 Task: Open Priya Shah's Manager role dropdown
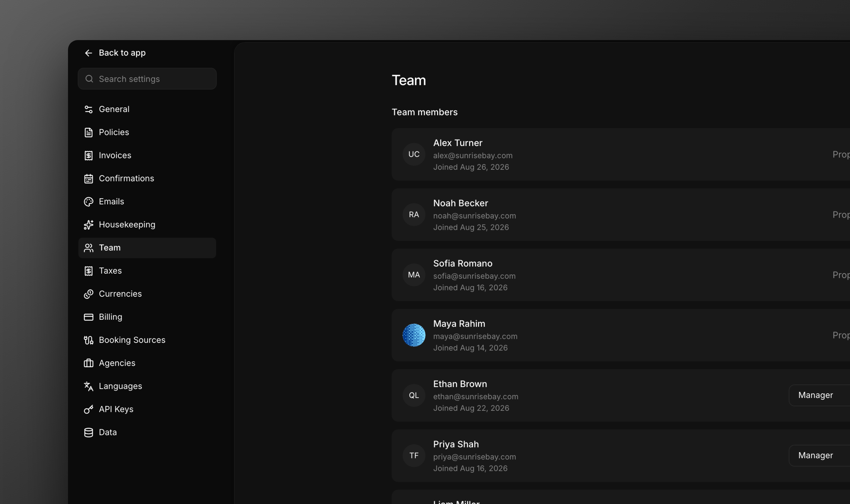[819, 455]
